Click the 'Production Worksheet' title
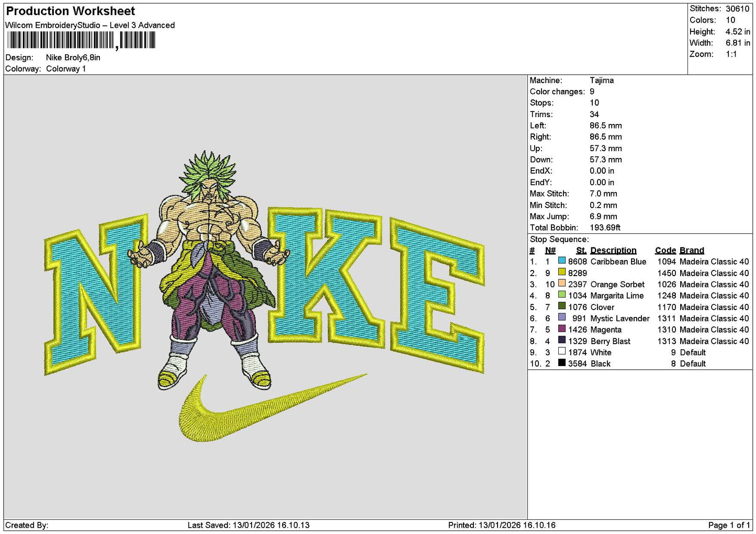756x534 pixels. [x=71, y=11]
